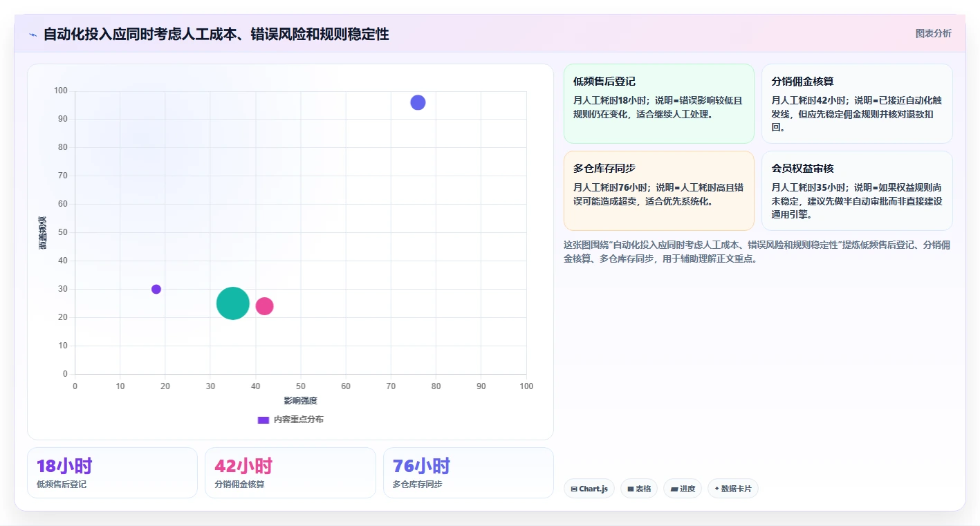Click the Chart.js tag
980x526 pixels.
point(589,489)
